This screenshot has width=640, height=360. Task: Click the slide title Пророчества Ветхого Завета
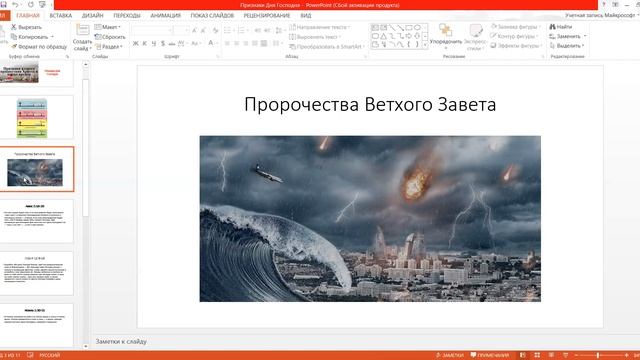[370, 104]
